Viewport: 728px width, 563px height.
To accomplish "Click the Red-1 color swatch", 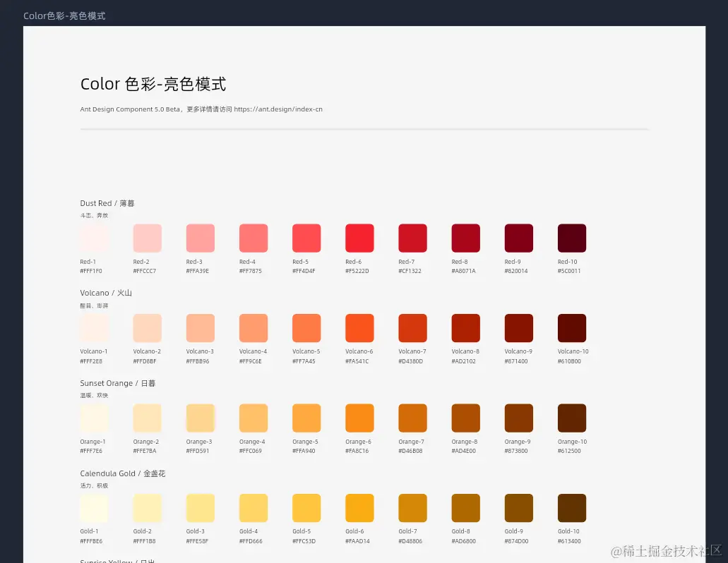I will 94,238.
